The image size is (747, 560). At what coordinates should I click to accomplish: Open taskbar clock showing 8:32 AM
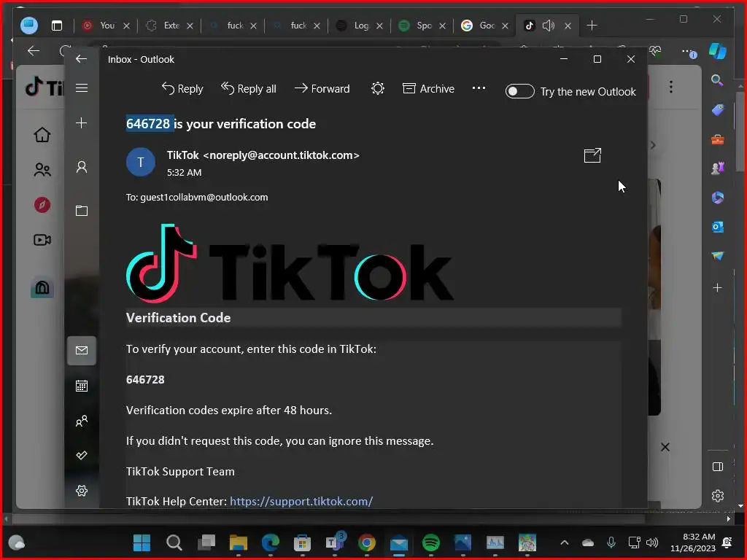point(693,542)
